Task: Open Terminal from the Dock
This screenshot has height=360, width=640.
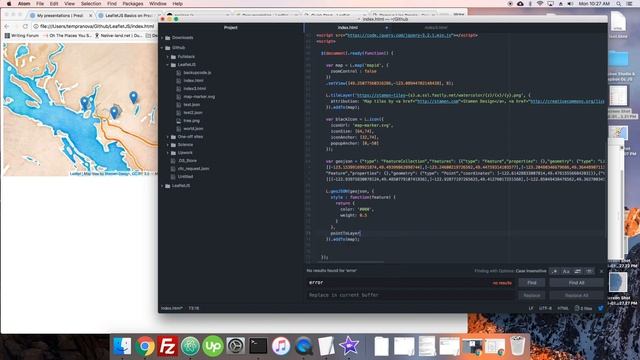Action: click(x=258, y=346)
